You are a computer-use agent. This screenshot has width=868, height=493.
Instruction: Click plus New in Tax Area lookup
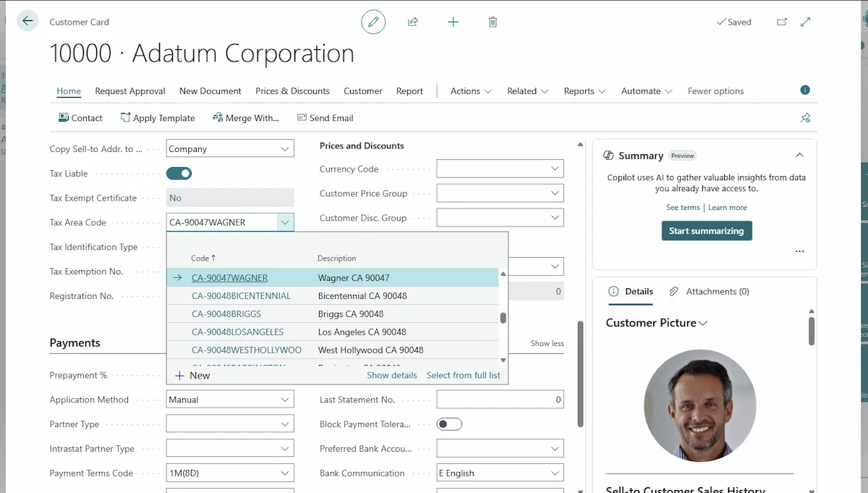pos(192,375)
